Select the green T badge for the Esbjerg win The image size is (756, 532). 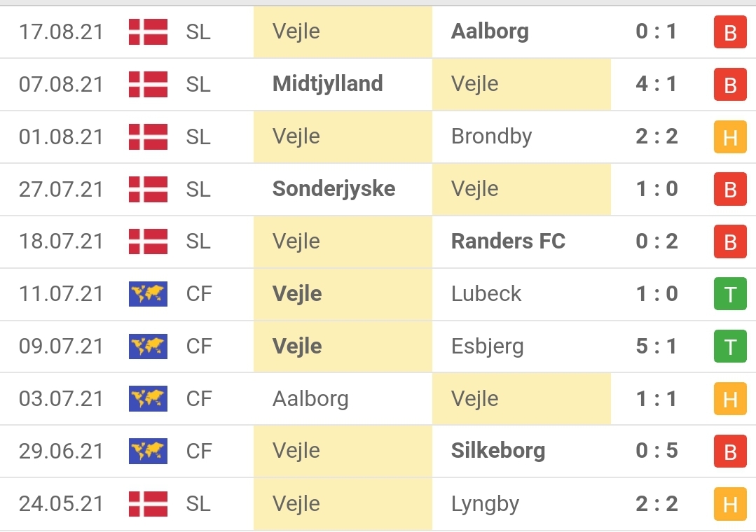point(730,346)
